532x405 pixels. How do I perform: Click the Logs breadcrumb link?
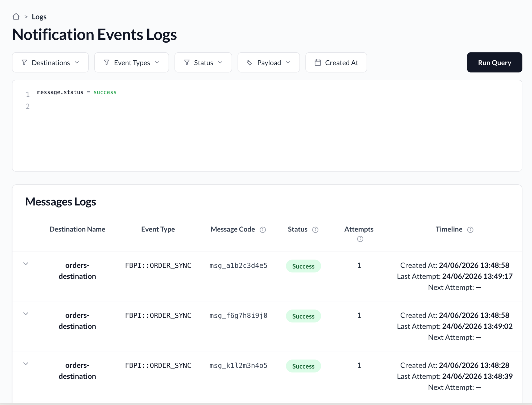point(39,17)
